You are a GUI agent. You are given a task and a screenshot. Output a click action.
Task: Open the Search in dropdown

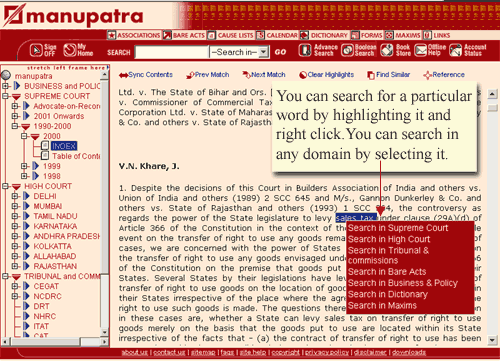[x=239, y=52]
